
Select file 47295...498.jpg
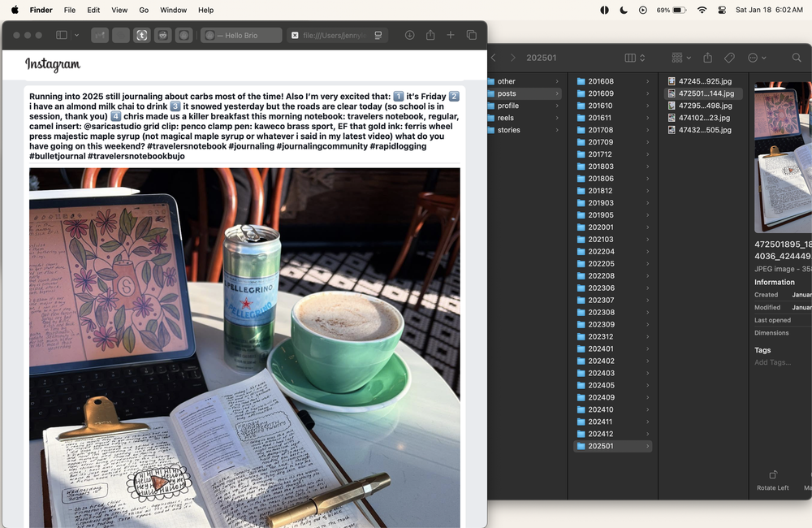point(703,106)
